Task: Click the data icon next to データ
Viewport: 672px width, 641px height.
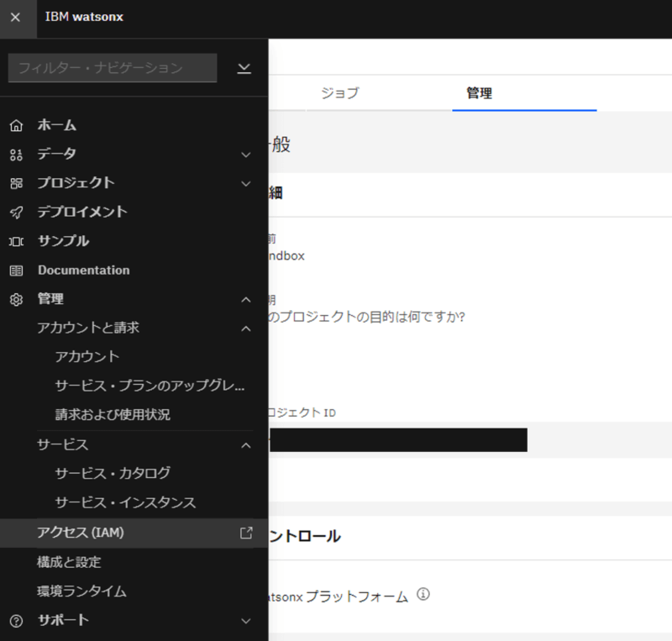Action: pos(16,155)
